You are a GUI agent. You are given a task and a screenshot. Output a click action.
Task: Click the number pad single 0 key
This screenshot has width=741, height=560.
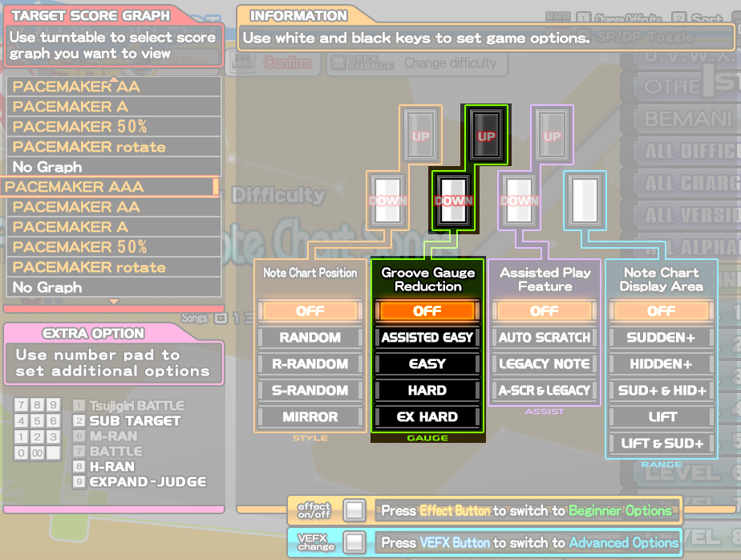point(22,453)
